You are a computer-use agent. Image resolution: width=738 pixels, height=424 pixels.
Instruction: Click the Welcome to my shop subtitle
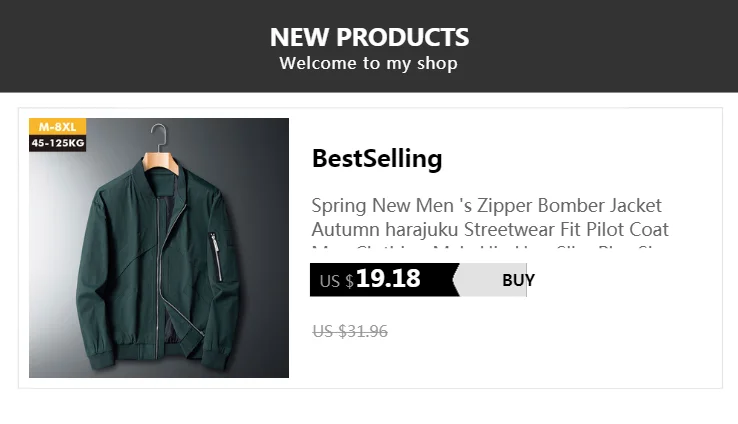pos(369,64)
